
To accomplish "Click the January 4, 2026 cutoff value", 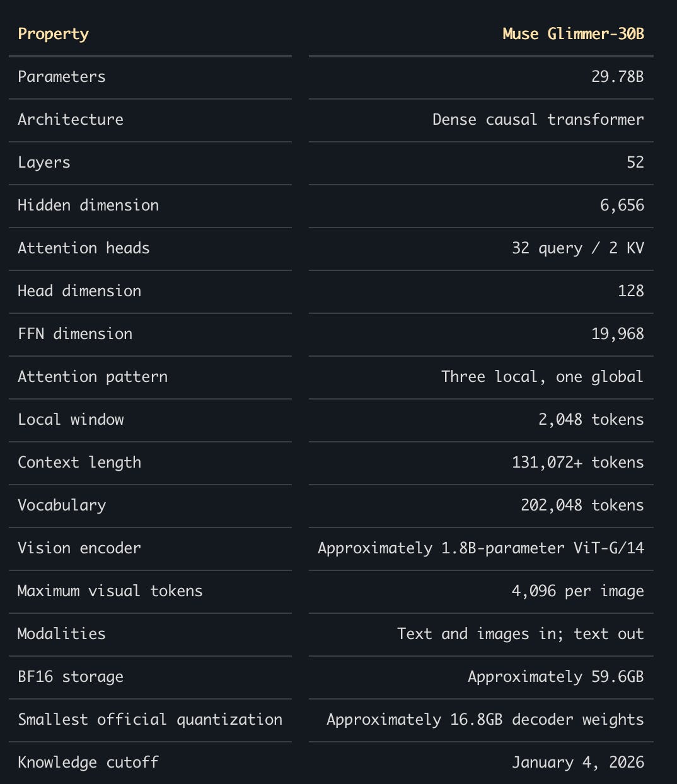I will click(577, 763).
